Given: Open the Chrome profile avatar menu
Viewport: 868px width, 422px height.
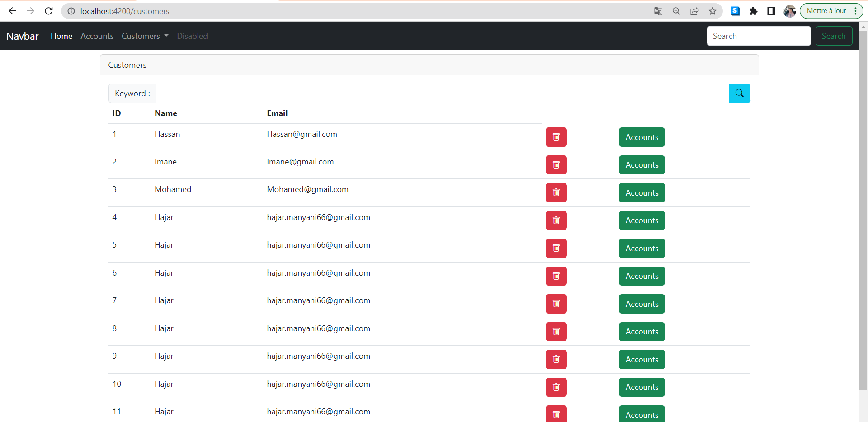Looking at the screenshot, I should coord(789,11).
